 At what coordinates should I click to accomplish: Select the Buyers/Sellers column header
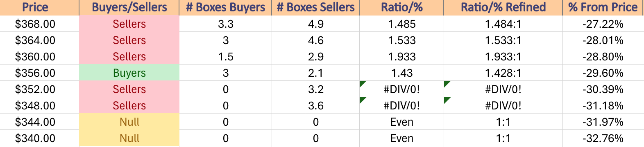[129, 7]
